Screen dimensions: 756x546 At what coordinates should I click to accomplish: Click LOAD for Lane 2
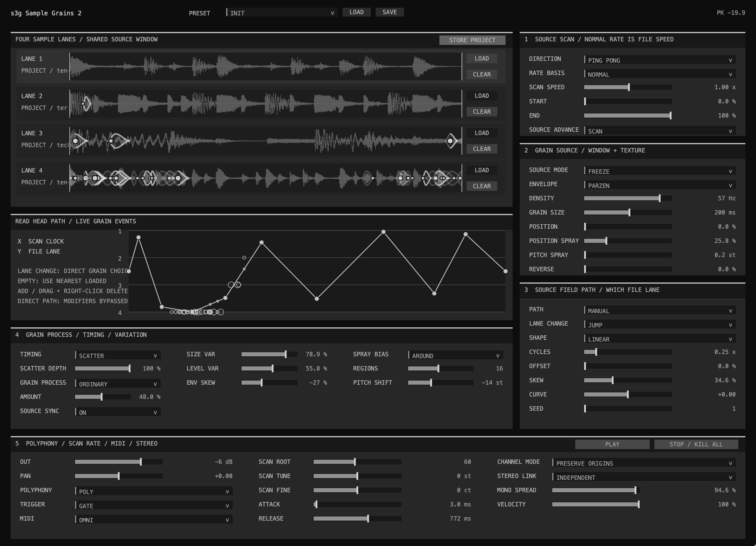(482, 96)
